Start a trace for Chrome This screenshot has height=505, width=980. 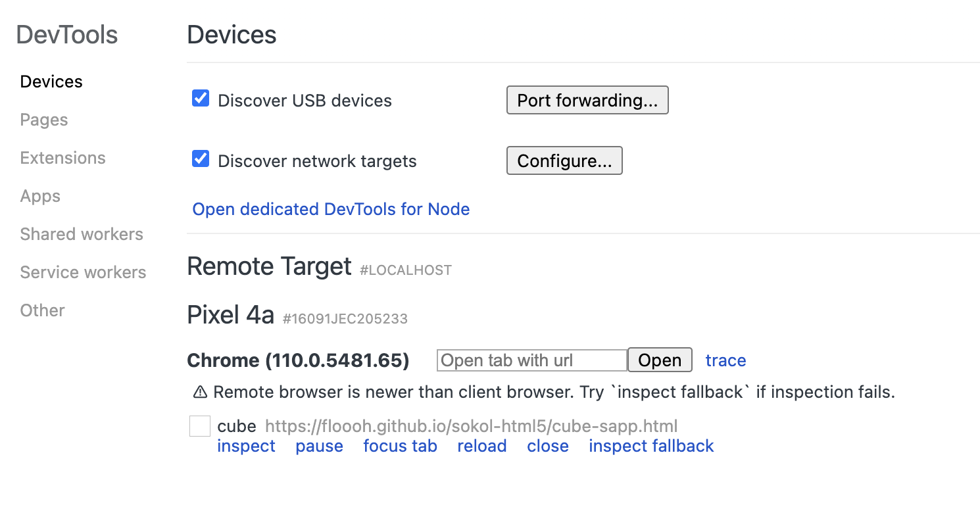click(725, 360)
